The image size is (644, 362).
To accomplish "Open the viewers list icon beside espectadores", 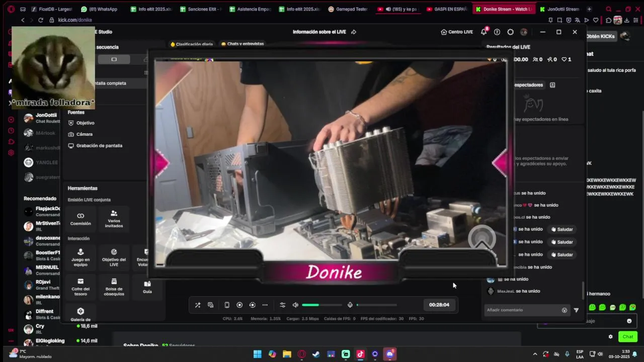I will click(552, 85).
